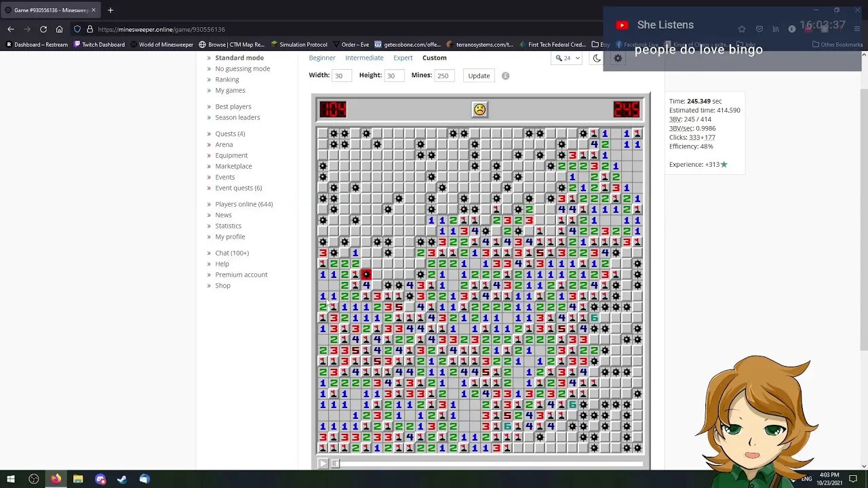Screen dimensions: 868x488
Task: Open the Shop page
Action: point(222,285)
